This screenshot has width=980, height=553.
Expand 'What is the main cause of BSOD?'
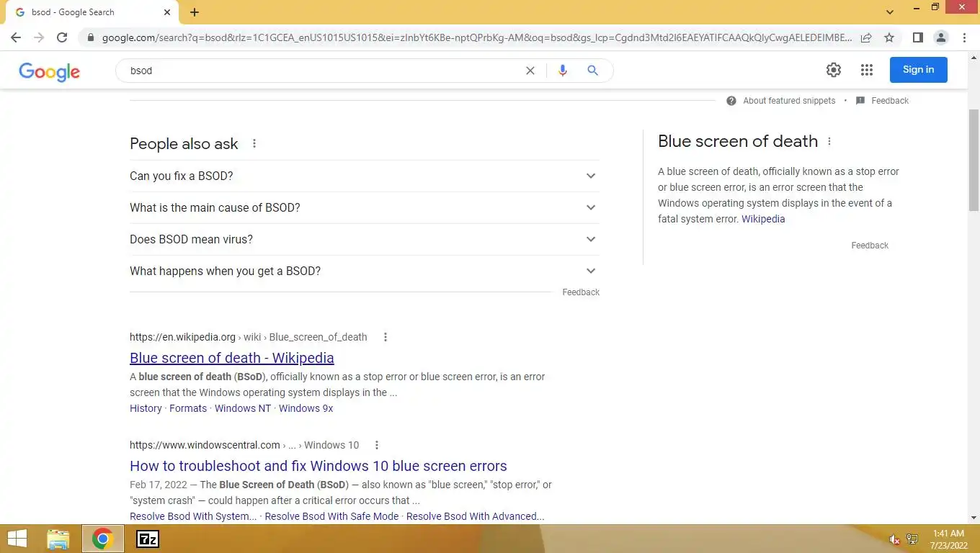(x=364, y=207)
